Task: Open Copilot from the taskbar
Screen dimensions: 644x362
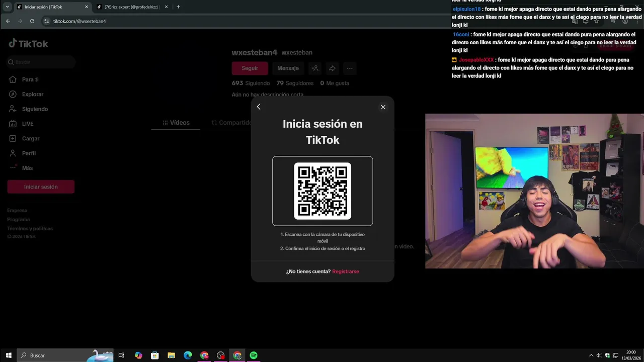Action: coord(138,355)
